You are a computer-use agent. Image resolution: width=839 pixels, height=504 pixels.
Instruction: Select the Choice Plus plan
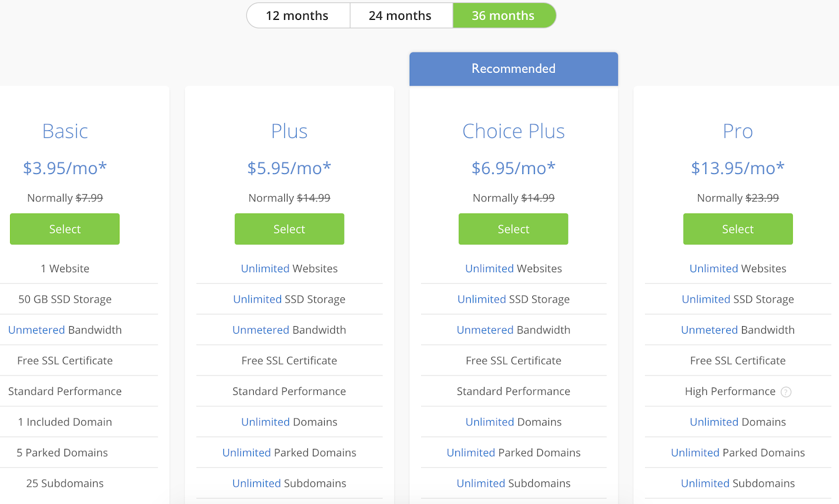pos(513,229)
